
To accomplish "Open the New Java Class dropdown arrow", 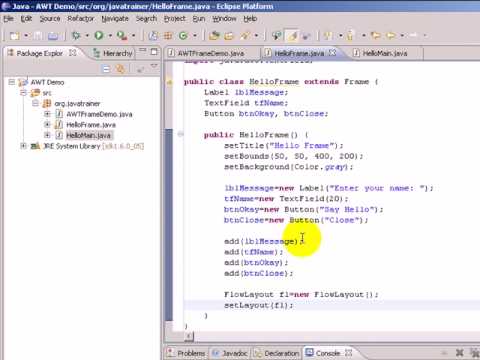I will pyautogui.click(x=195, y=35).
